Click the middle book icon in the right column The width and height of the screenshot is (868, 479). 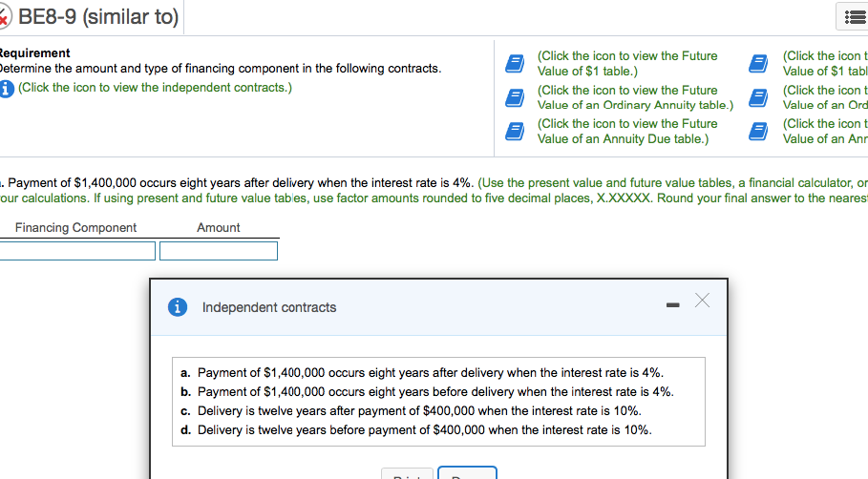click(x=759, y=97)
